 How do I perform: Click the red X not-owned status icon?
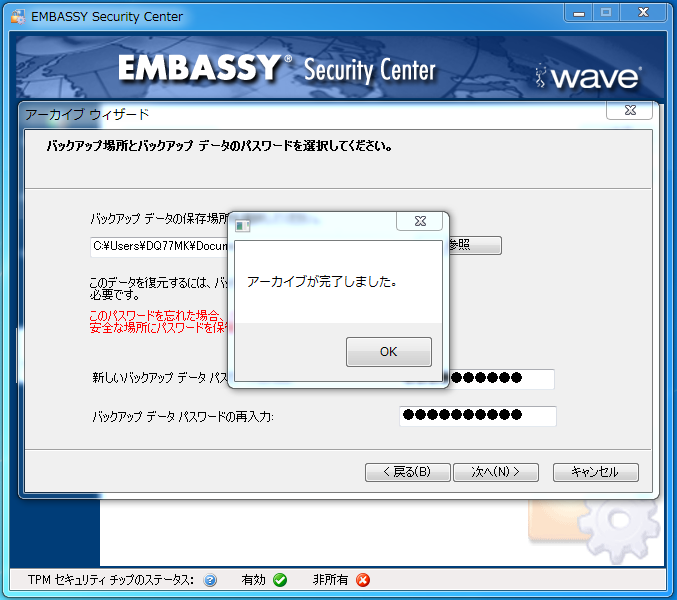(x=363, y=580)
